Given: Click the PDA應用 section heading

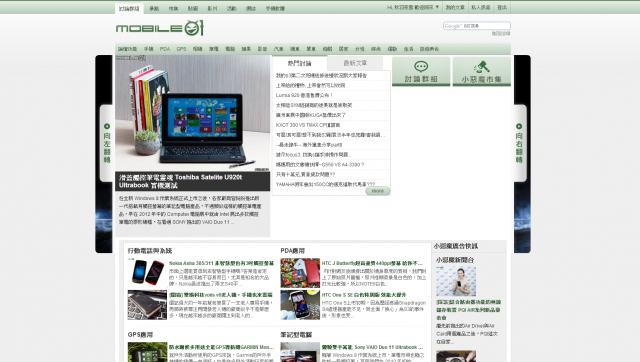Looking at the screenshot, I should (x=293, y=251).
